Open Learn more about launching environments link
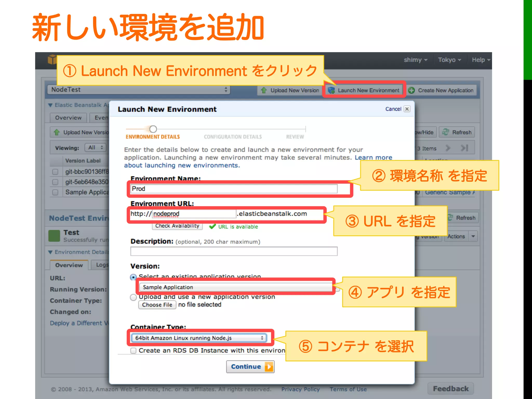The width and height of the screenshot is (532, 399). pos(373,157)
